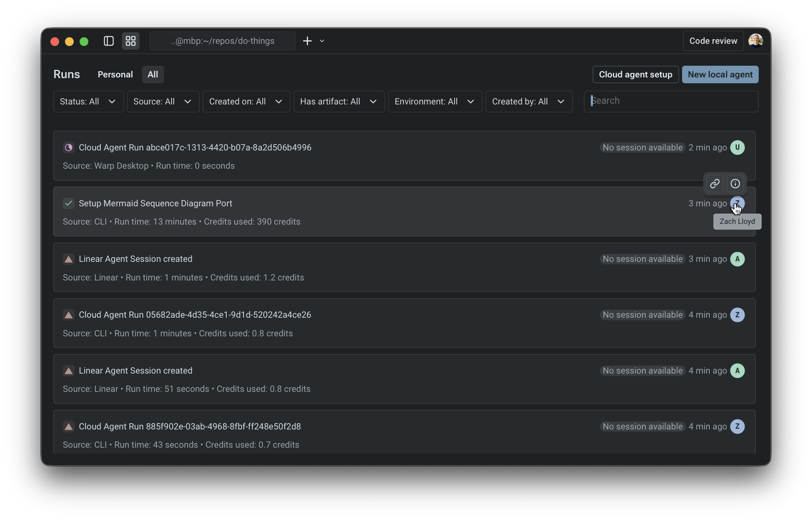Focus the Search runs field
Image resolution: width=812 pixels, height=520 pixels.
(x=671, y=101)
